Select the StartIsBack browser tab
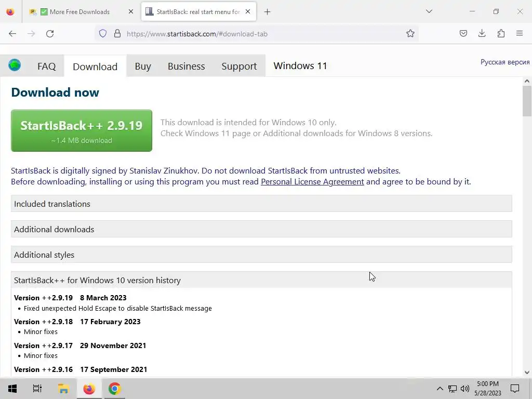Screen dimensions: 532x399 click(x=198, y=11)
